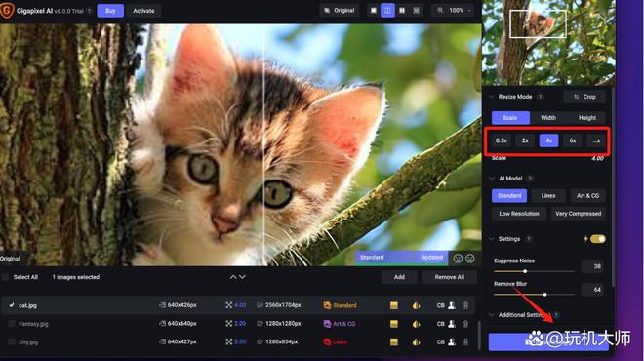
Task: Select the split view mode icon
Action: (x=387, y=11)
